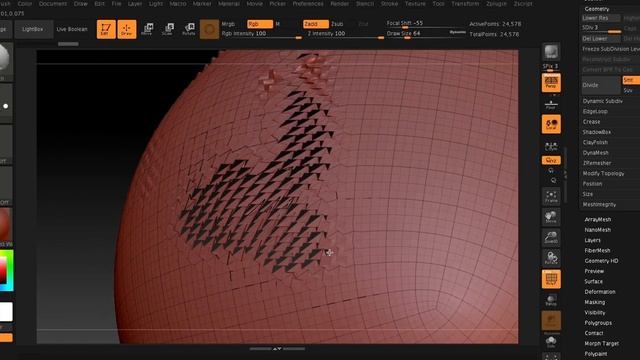640x360 pixels.
Task: Open the Transform menu
Action: (x=465, y=4)
